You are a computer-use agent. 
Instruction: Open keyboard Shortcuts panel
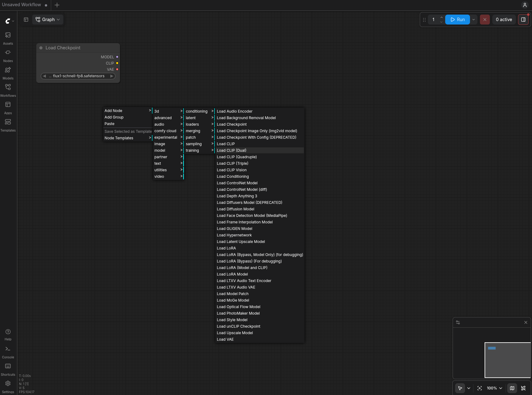[x=8, y=370]
